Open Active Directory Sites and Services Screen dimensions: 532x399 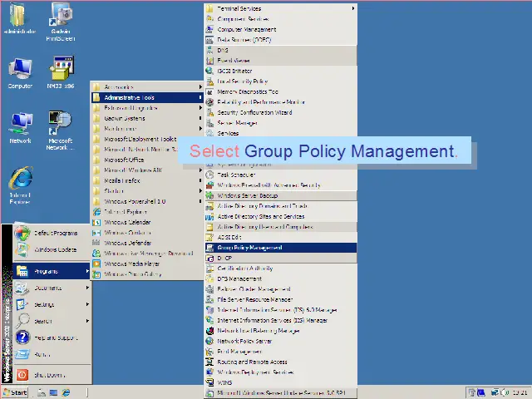[281, 216]
